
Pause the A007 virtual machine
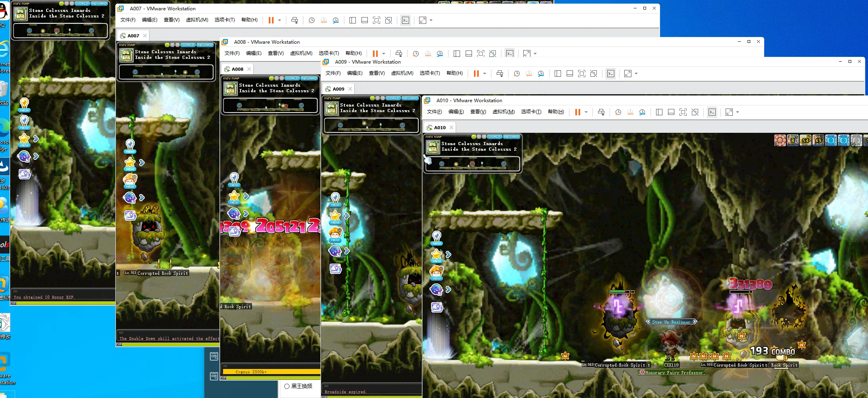point(271,20)
